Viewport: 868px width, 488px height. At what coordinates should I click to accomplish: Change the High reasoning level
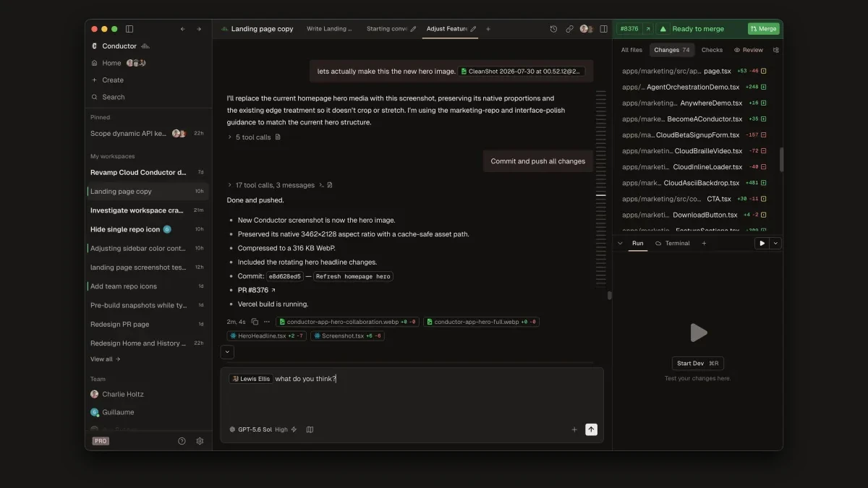pyautogui.click(x=281, y=429)
